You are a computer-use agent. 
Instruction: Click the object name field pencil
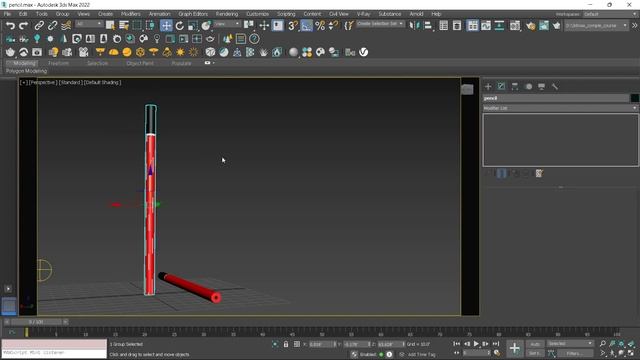tap(556, 98)
